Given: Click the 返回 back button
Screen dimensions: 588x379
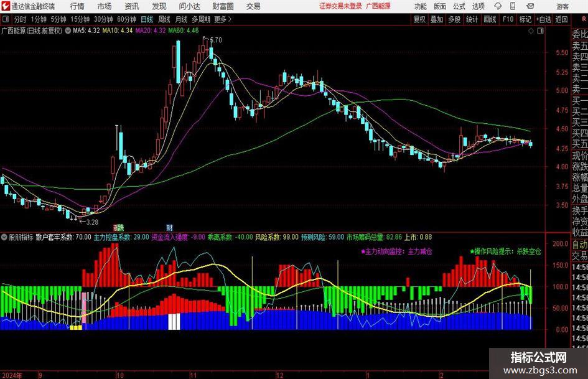Looking at the screenshot, I should coord(561,19).
